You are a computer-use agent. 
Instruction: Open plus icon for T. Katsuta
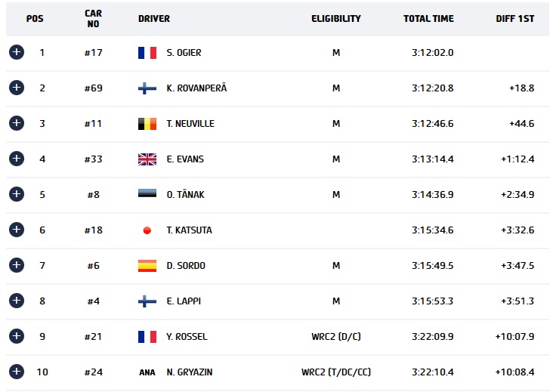[17, 230]
